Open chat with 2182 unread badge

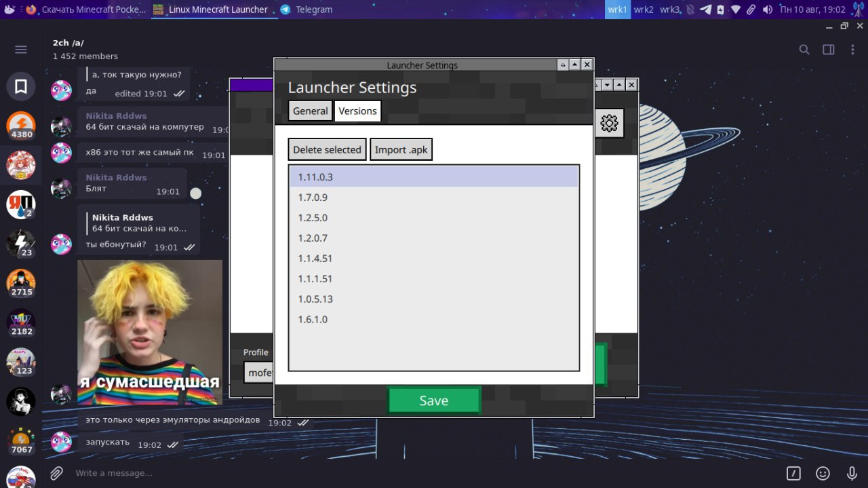pos(21,322)
